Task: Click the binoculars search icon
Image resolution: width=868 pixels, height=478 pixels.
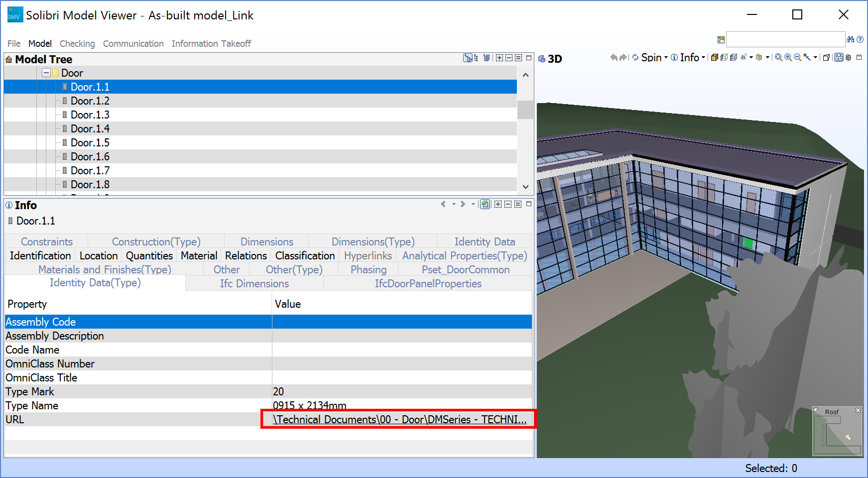Action: click(x=851, y=39)
